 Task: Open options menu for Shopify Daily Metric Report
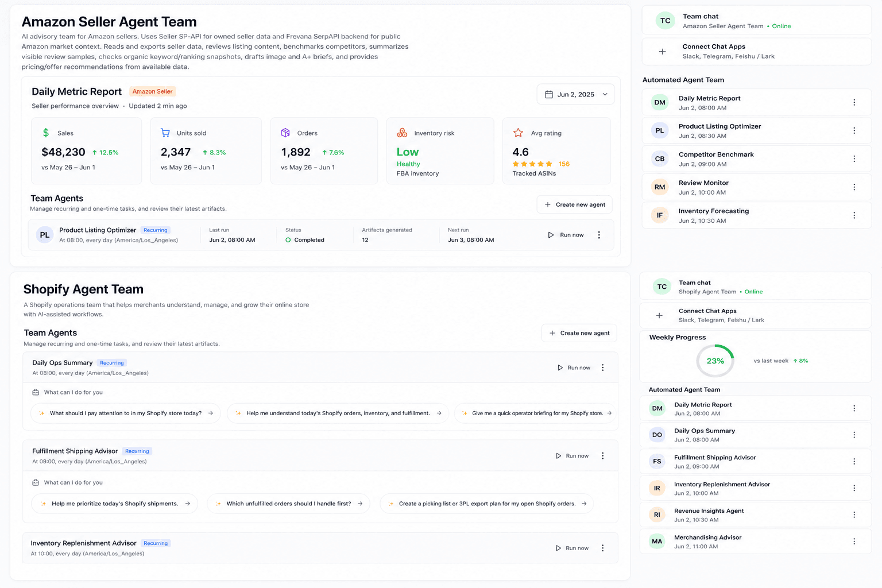(x=854, y=409)
